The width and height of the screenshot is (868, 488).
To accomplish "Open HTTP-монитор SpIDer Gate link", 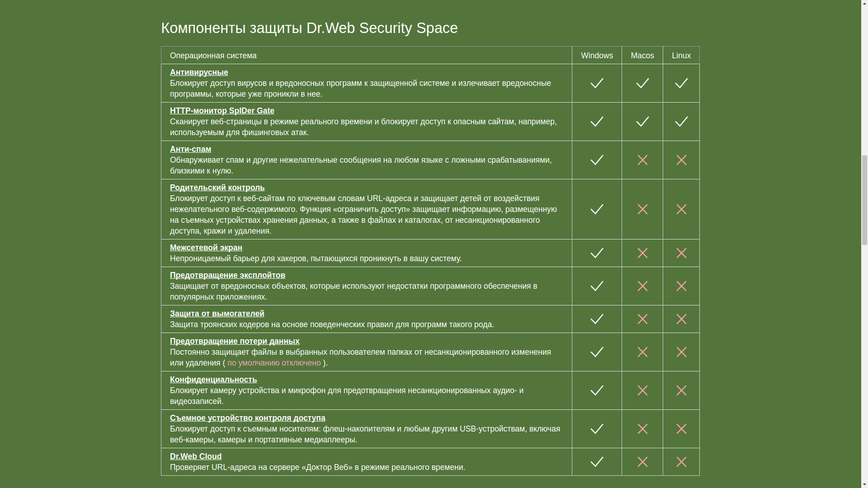I will click(x=222, y=111).
